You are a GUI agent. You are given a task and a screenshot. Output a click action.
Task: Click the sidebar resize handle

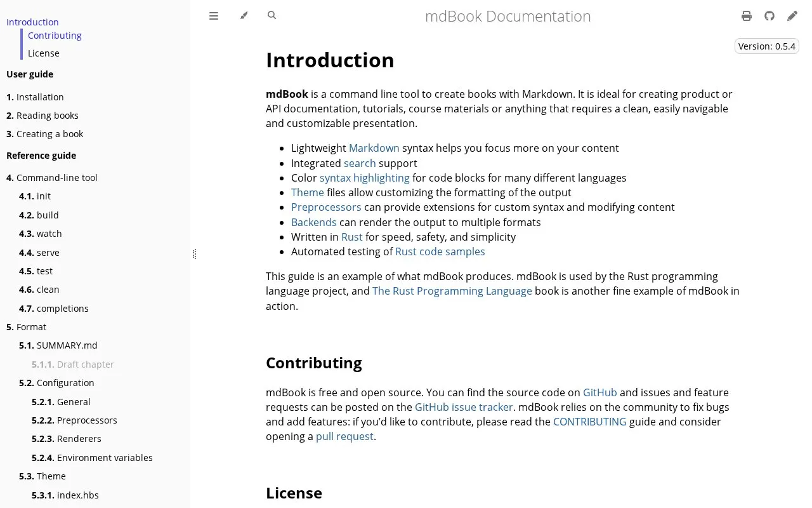194,254
